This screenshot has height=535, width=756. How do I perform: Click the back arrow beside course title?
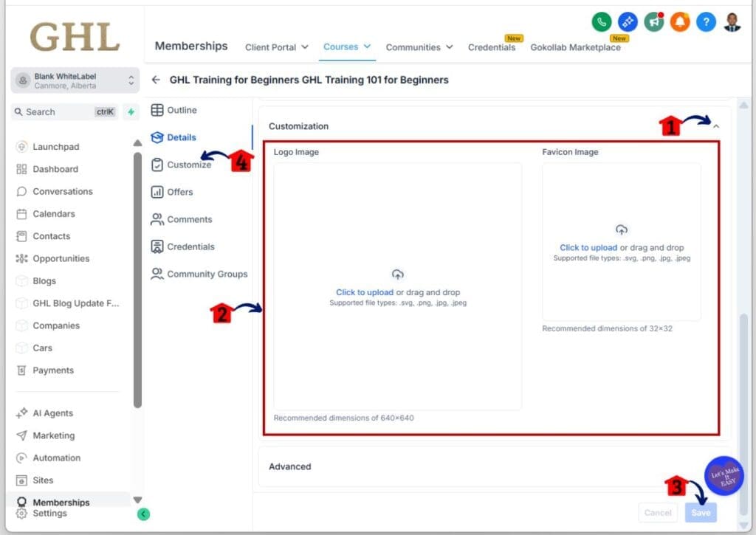click(156, 80)
